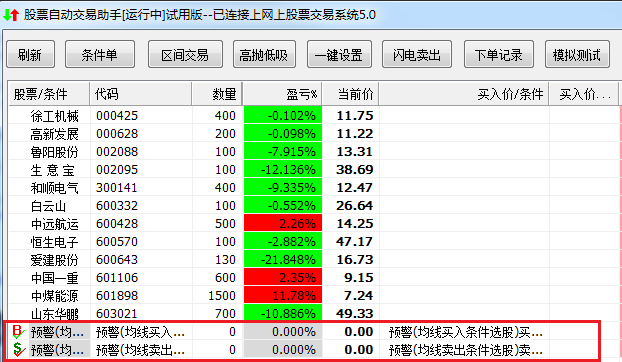622x362 pixels.
Task: Sort by the 股票/条件 column header
Action: tap(49, 94)
